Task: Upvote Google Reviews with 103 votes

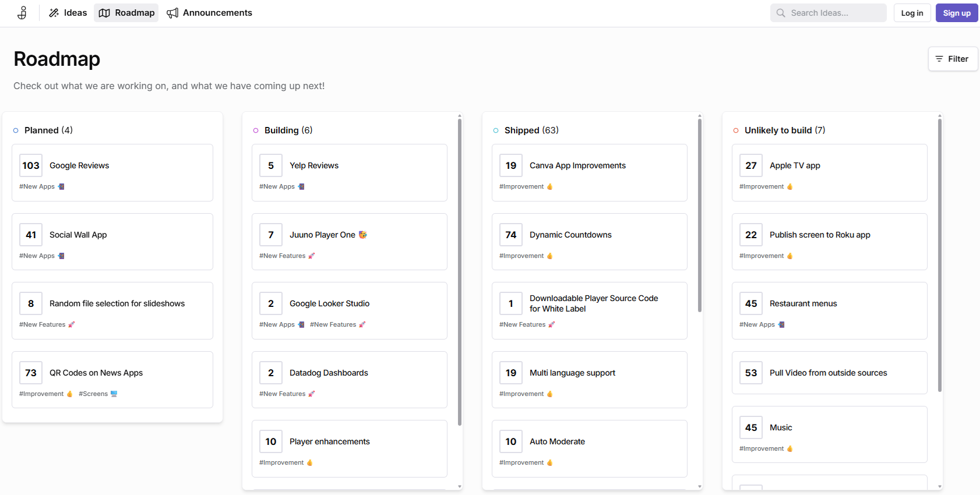Action: [x=31, y=165]
